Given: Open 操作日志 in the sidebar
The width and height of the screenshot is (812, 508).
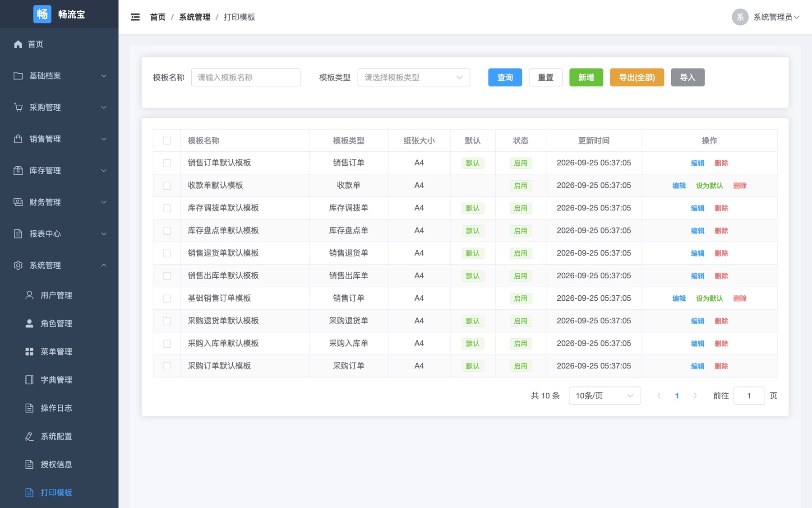Looking at the screenshot, I should click(59, 408).
